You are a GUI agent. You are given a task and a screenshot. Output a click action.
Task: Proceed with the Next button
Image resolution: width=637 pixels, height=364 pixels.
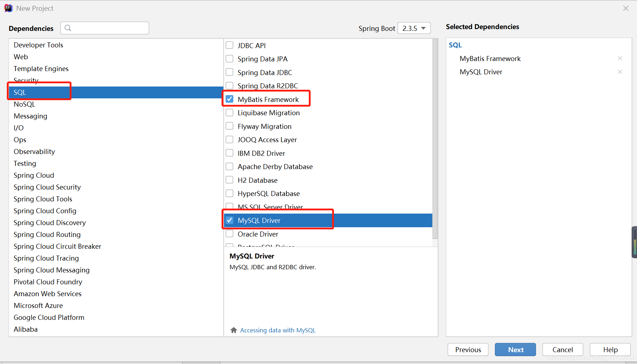click(x=515, y=350)
